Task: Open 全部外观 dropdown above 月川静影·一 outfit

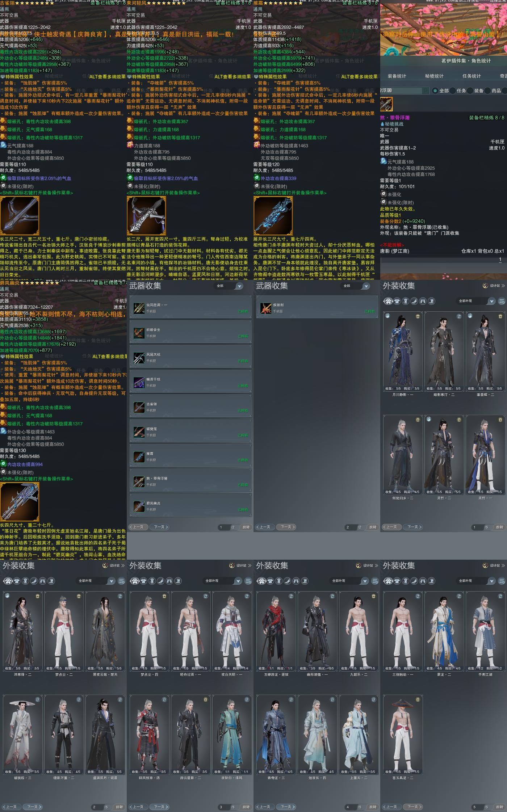Action: click(476, 301)
